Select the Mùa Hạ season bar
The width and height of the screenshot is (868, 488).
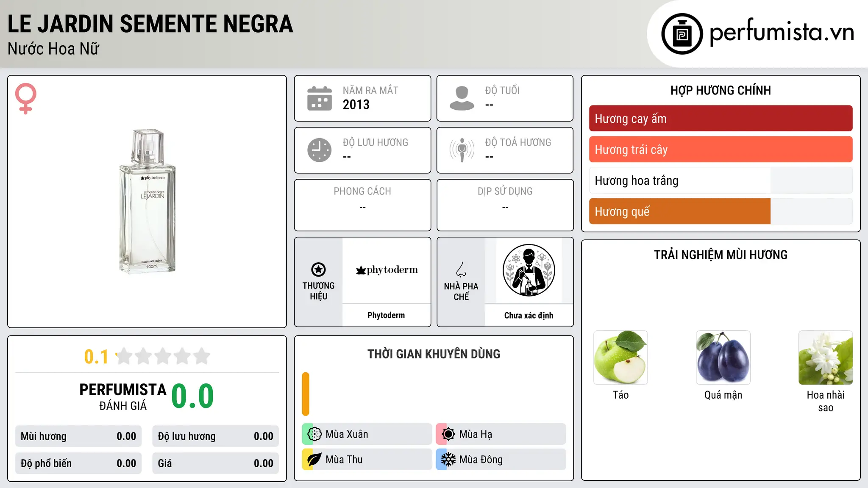(x=501, y=434)
